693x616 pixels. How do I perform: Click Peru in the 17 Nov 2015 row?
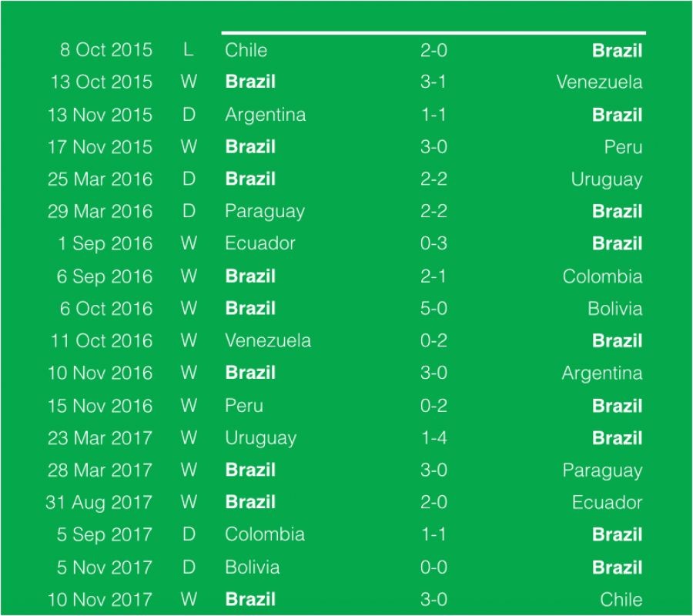(x=623, y=147)
